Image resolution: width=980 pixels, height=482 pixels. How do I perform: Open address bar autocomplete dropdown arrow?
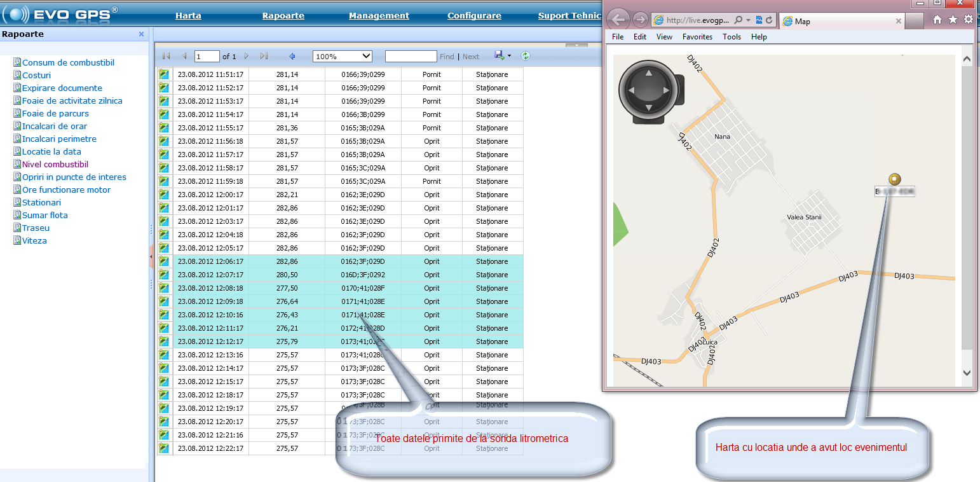[749, 20]
